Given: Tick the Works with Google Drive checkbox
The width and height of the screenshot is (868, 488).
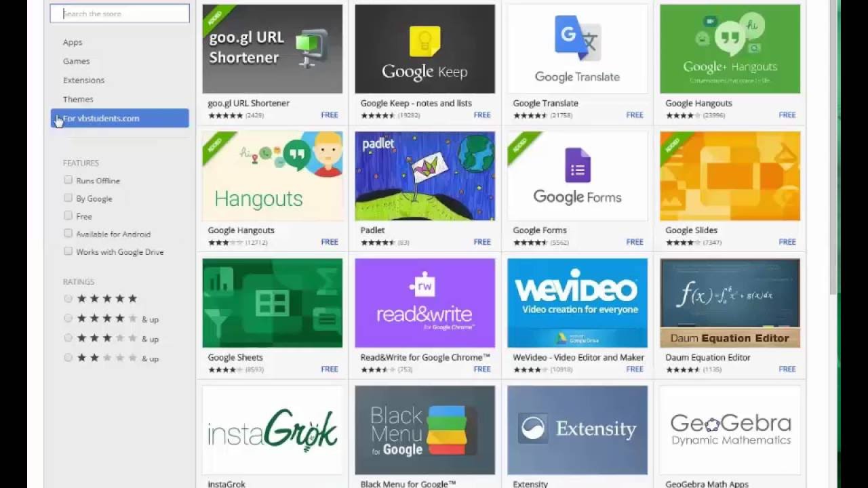Looking at the screenshot, I should click(x=68, y=251).
